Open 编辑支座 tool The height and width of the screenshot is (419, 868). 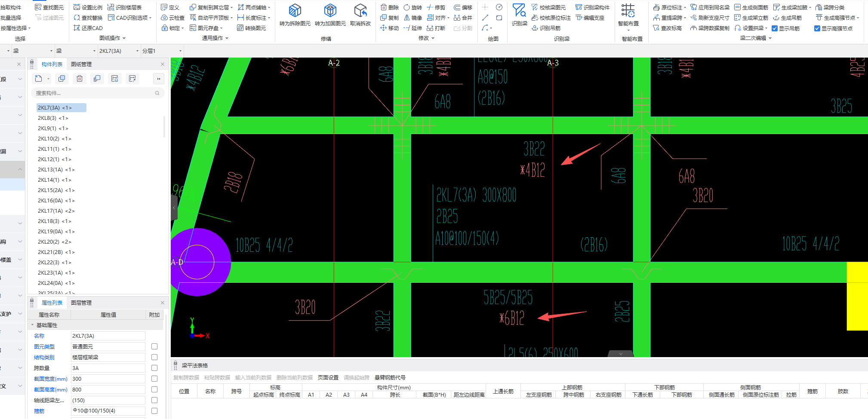(590, 18)
